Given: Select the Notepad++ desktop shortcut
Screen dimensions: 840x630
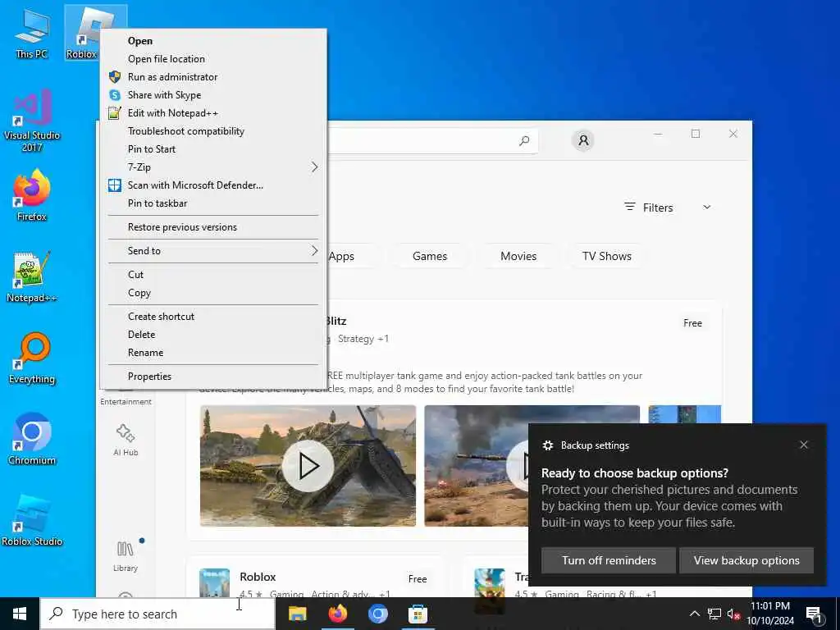Looking at the screenshot, I should pos(32,277).
